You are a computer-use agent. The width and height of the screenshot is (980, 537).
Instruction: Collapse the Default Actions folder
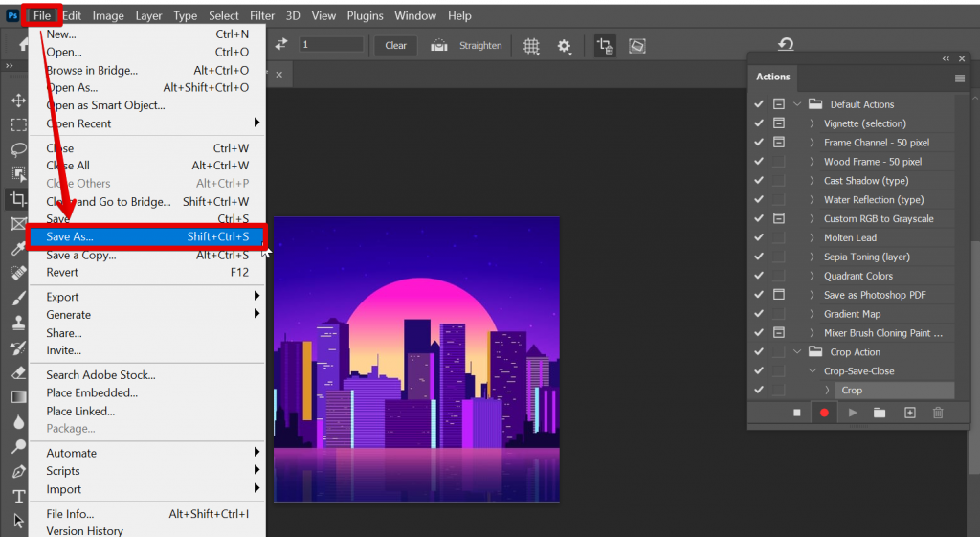point(797,104)
